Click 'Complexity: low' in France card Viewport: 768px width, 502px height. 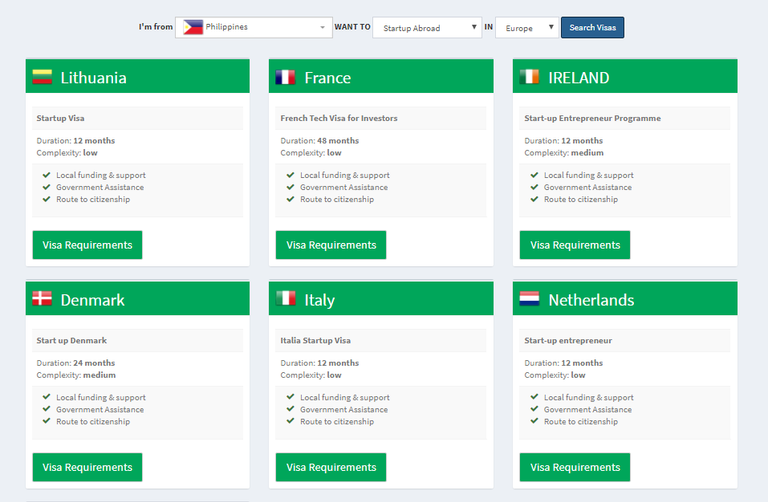click(311, 153)
